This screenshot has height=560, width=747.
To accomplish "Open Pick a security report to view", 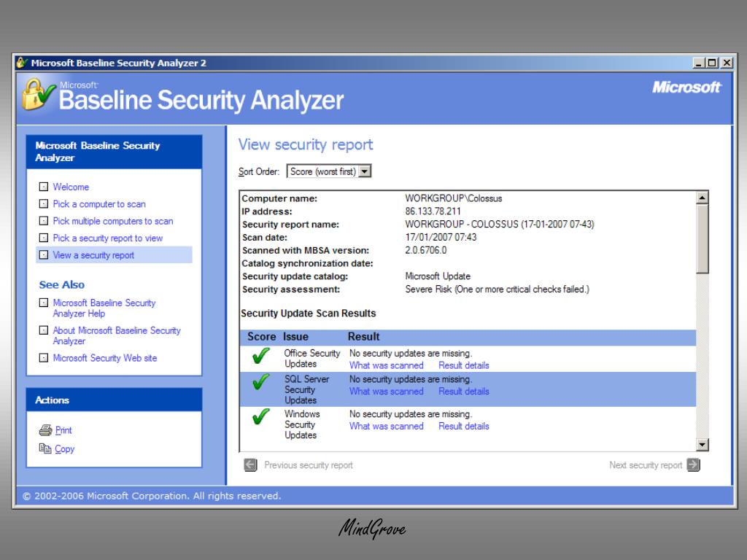I will pos(108,238).
